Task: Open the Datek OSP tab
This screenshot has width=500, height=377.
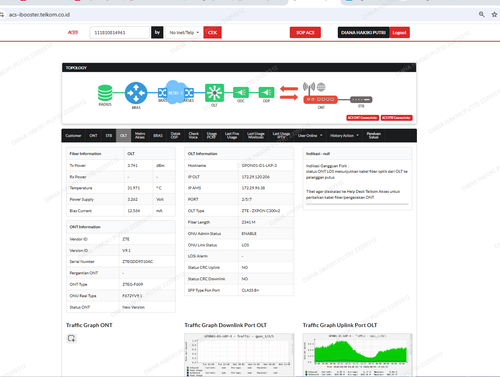Action: [175, 136]
